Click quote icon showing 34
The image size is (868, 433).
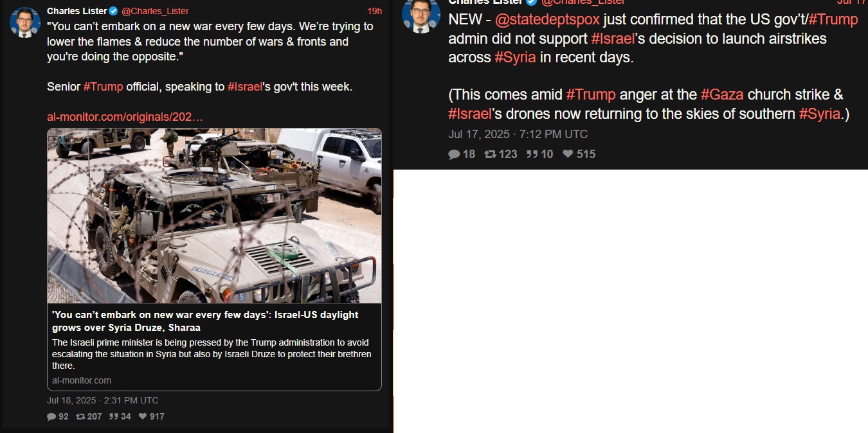[x=113, y=416]
